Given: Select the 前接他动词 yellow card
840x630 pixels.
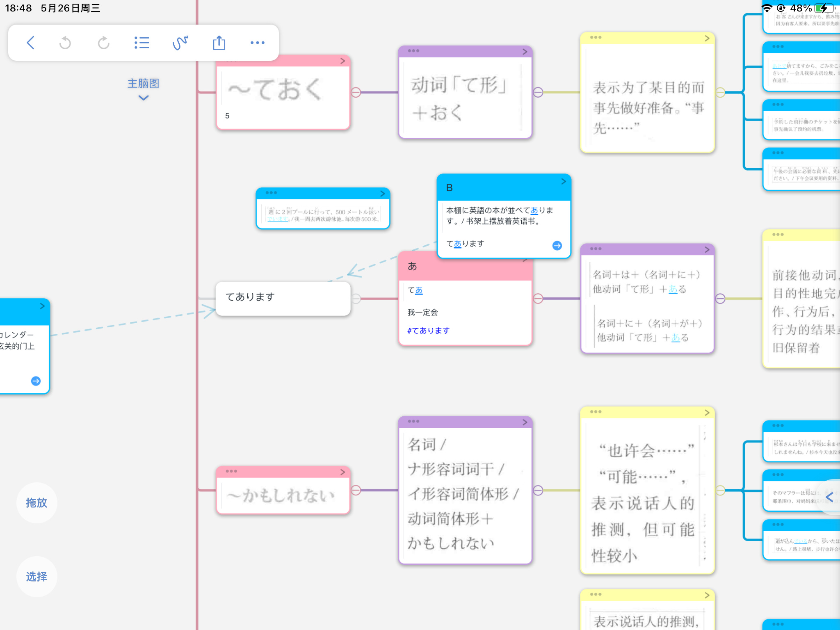Looking at the screenshot, I should [x=801, y=299].
